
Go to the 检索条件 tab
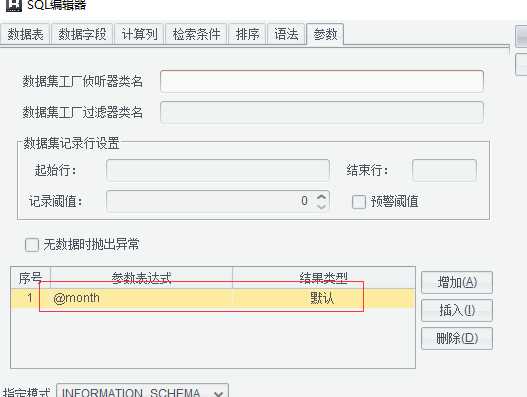(x=196, y=34)
